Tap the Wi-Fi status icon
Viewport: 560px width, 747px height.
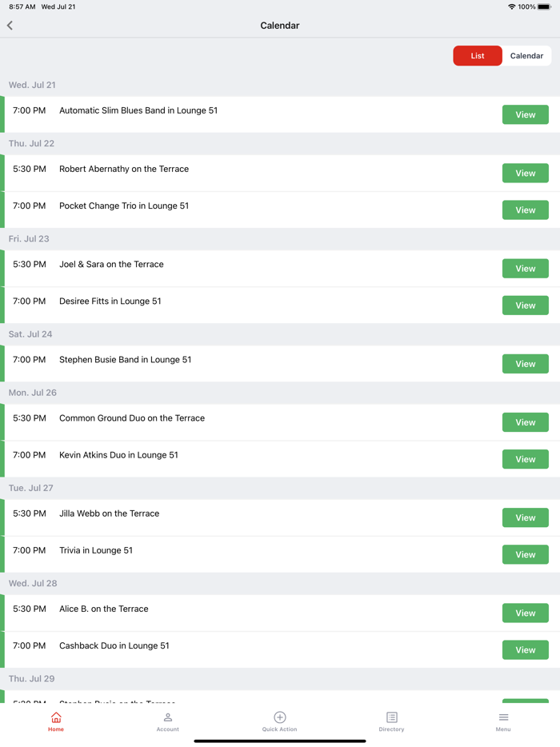coord(511,7)
